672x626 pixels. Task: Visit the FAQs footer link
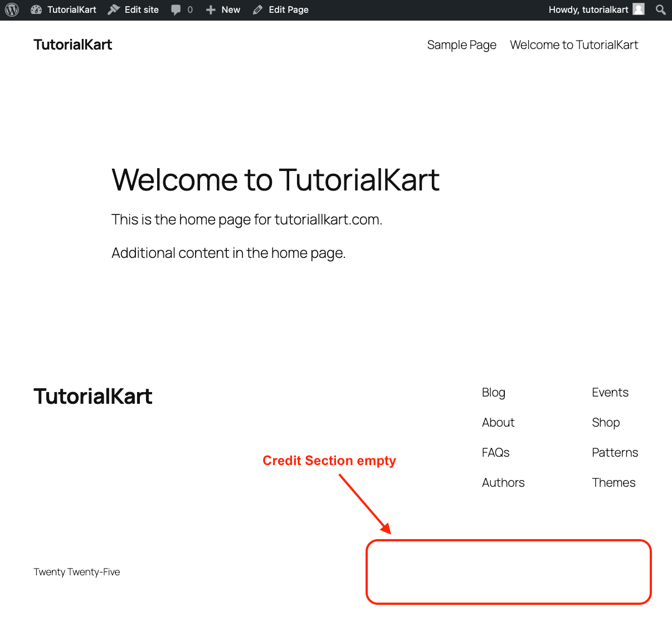tap(496, 452)
